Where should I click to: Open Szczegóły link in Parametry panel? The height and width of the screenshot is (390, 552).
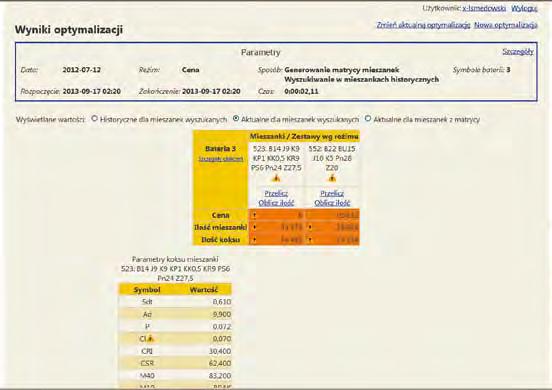pyautogui.click(x=518, y=51)
